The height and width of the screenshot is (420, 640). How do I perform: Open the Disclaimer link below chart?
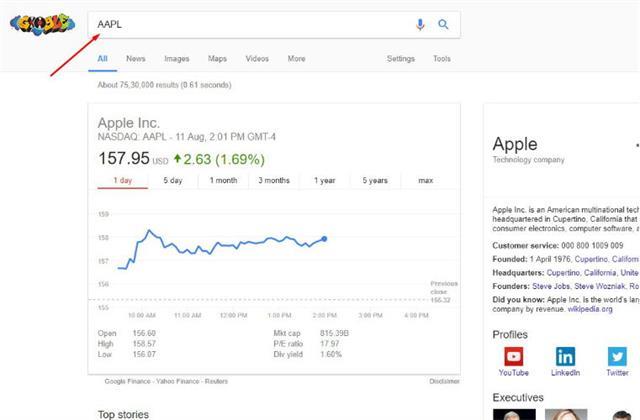coord(444,381)
